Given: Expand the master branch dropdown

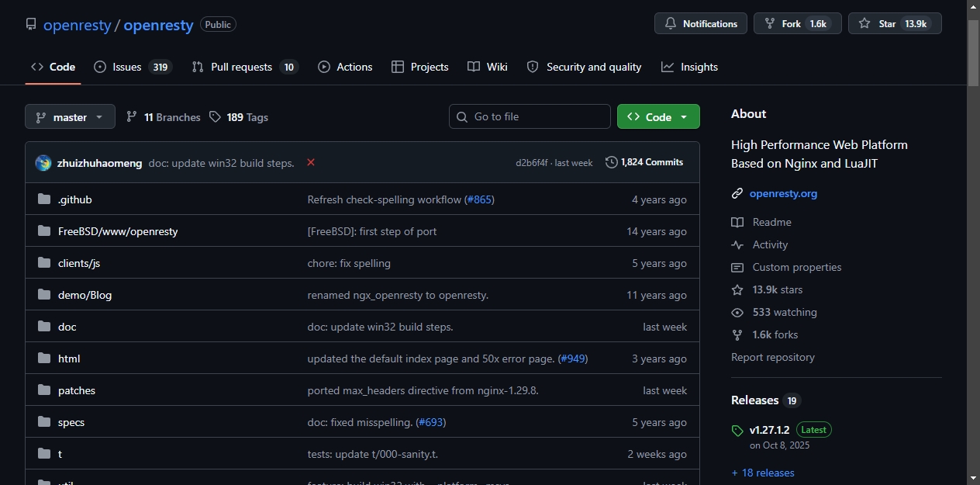Looking at the screenshot, I should 70,117.
